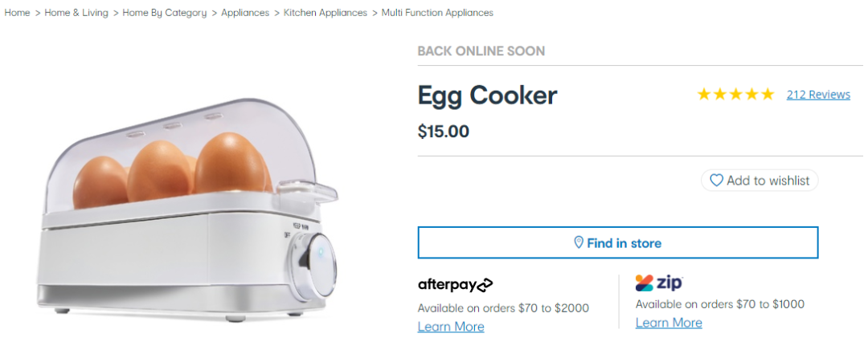The image size is (868, 362).
Task: Navigate to Home & Living breadcrumb
Action: click(76, 12)
